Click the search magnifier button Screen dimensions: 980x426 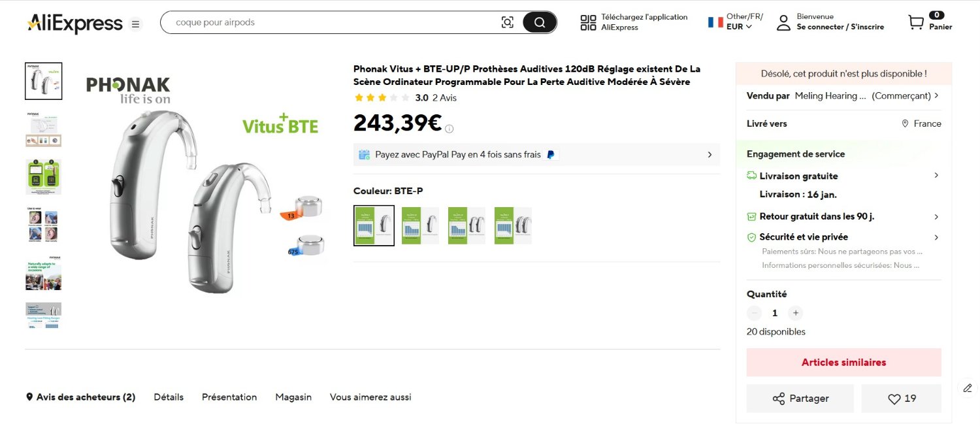pos(540,23)
